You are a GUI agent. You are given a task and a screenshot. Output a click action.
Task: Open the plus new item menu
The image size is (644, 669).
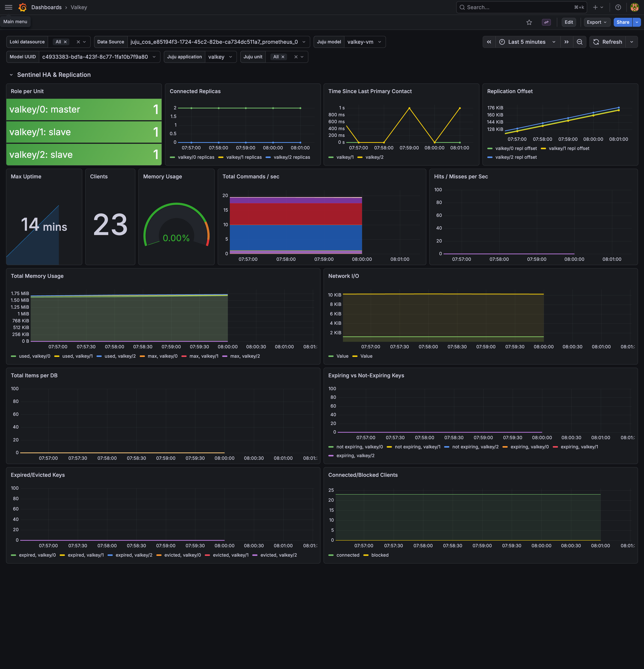click(598, 7)
